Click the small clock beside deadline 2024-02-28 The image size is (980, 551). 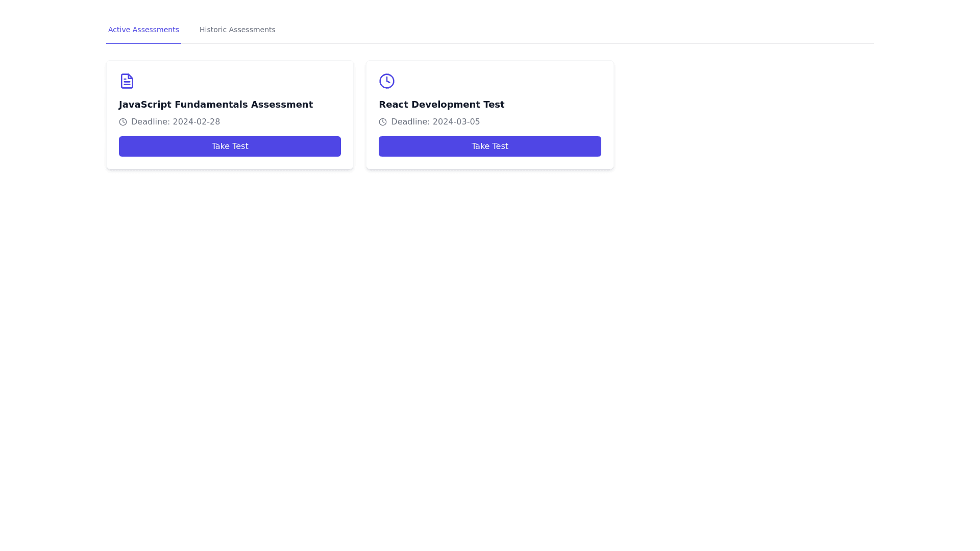point(122,122)
